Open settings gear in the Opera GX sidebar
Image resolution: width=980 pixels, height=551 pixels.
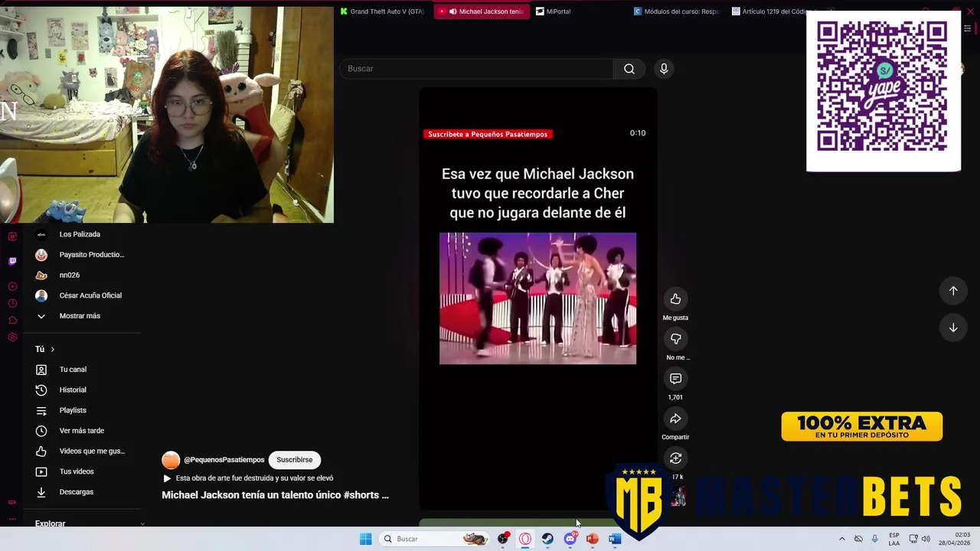pos(12,337)
